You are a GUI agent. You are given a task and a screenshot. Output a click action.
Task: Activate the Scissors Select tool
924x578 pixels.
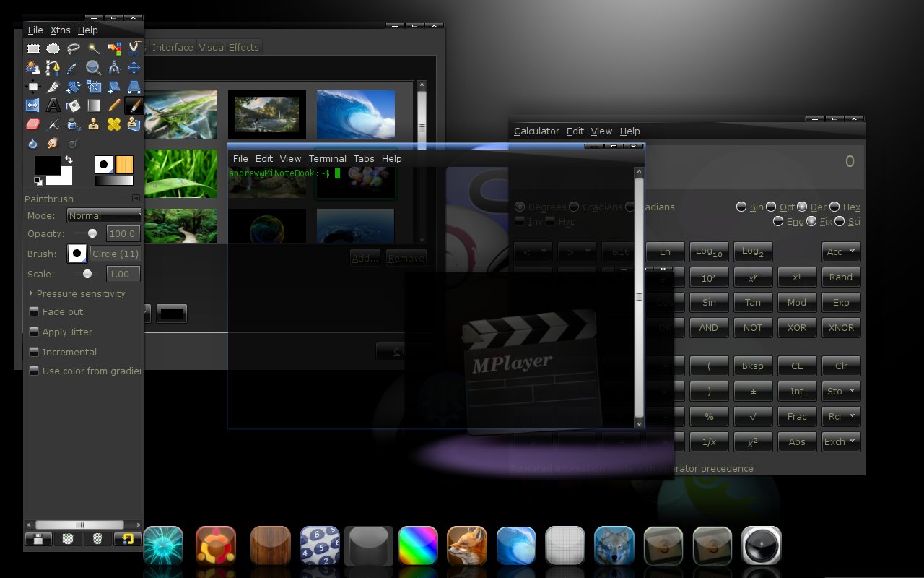(x=134, y=48)
